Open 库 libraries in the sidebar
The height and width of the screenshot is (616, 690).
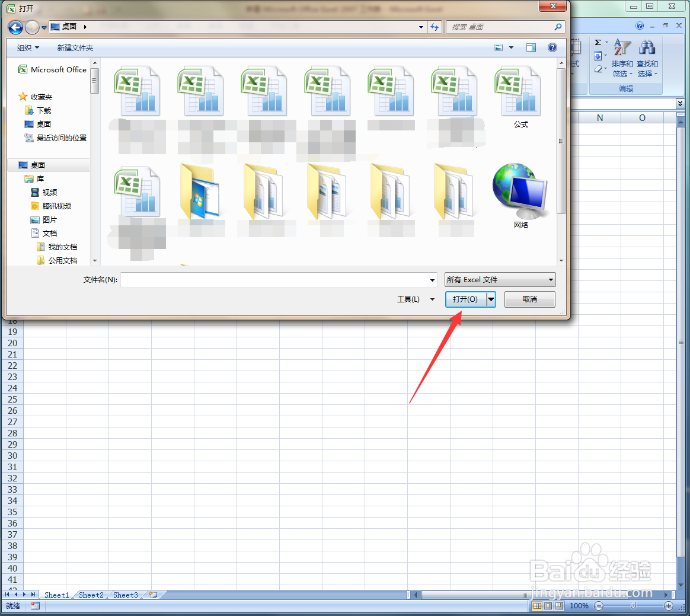[x=35, y=178]
